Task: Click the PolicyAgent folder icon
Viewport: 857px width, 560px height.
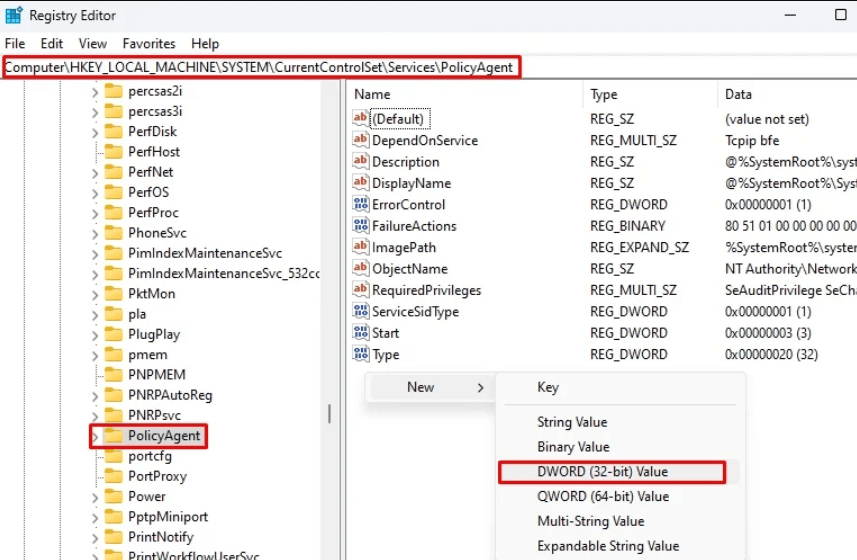Action: (113, 435)
